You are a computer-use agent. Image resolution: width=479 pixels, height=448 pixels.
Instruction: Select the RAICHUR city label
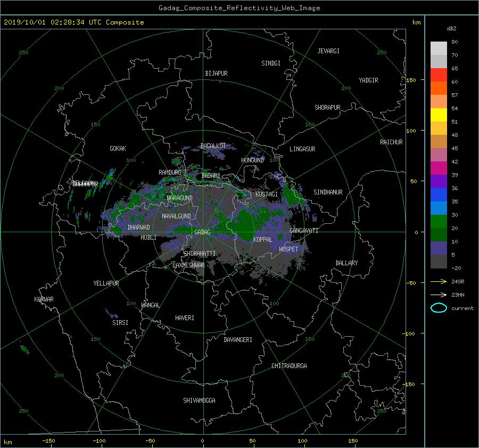click(x=391, y=142)
